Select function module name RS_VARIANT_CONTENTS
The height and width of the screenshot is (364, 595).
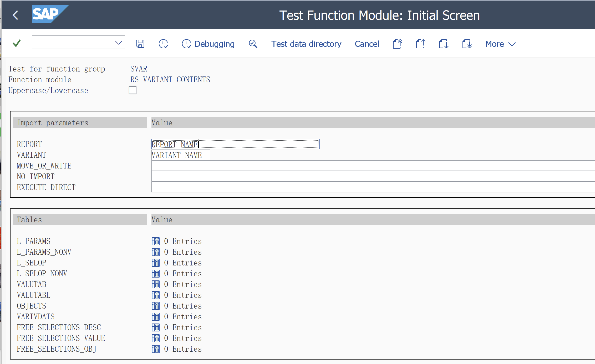170,80
